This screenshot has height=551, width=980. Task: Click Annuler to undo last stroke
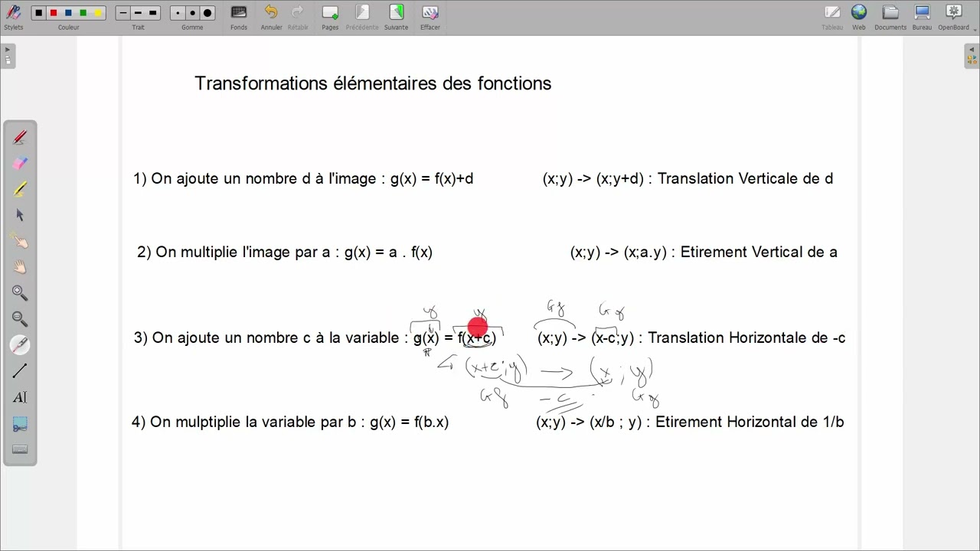tap(271, 16)
